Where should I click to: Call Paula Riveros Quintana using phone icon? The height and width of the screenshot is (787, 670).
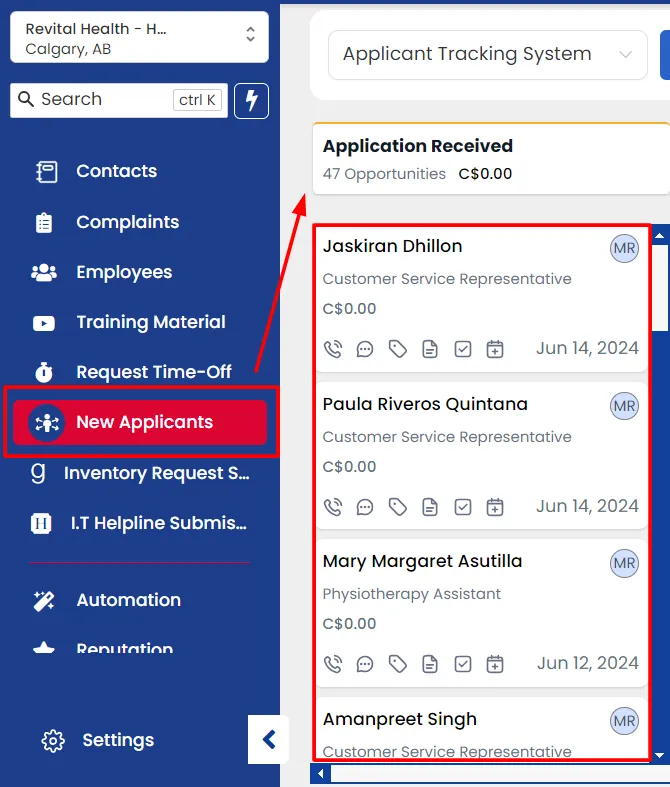click(x=333, y=507)
